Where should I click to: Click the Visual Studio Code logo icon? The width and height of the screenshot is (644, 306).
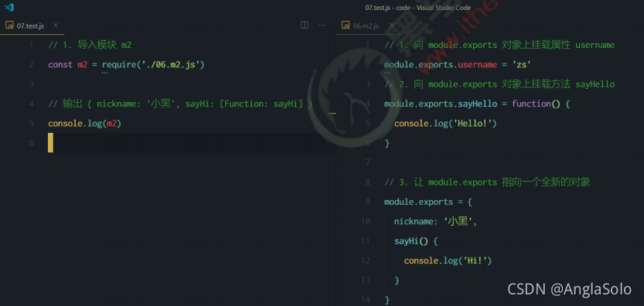click(9, 7)
